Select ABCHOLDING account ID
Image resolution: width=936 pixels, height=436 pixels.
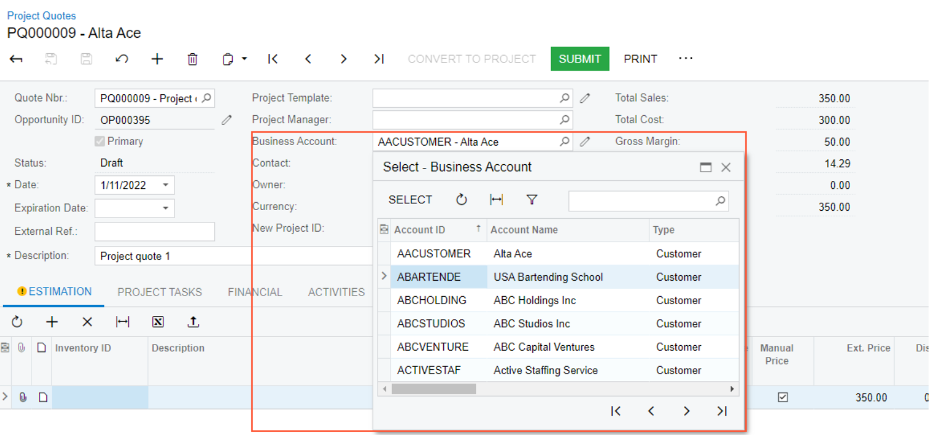[x=432, y=300]
